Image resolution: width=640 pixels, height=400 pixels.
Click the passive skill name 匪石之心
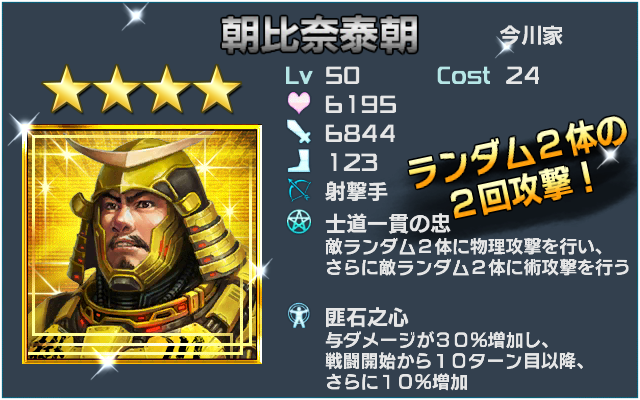point(367,317)
